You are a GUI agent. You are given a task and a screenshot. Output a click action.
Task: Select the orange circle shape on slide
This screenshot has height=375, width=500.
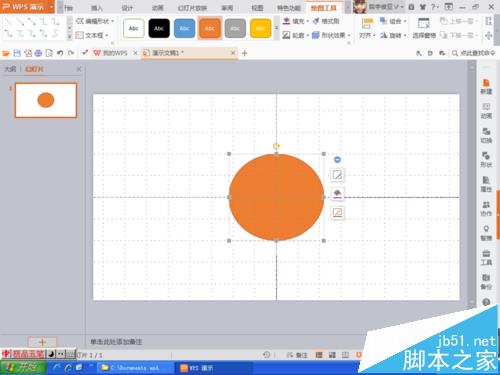(276, 197)
